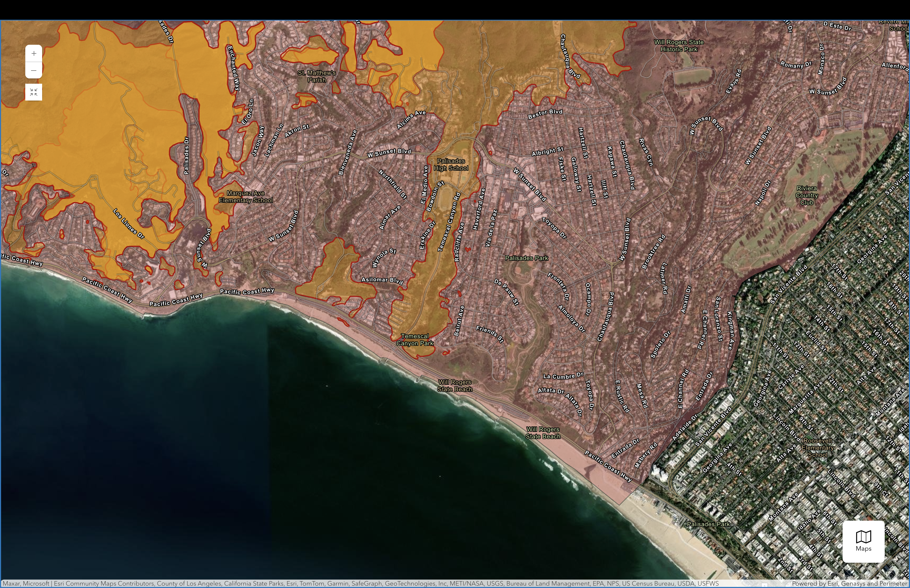Click the St. Matthew's Parish label
This screenshot has width=910, height=588.
click(316, 76)
